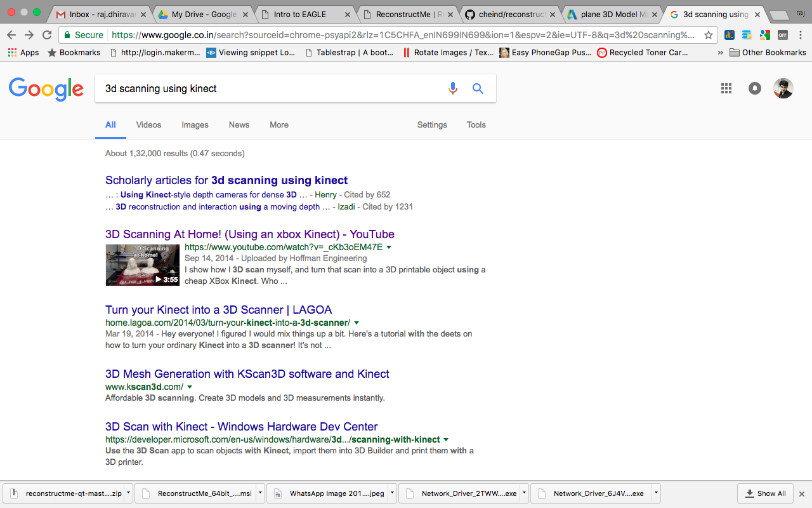Open the Bookmarks star folder

click(x=74, y=53)
